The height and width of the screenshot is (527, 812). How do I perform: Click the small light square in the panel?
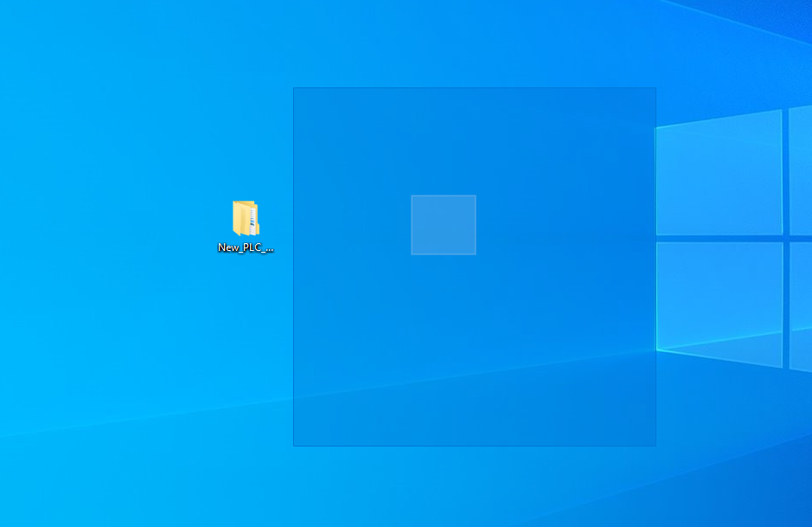[x=443, y=225]
